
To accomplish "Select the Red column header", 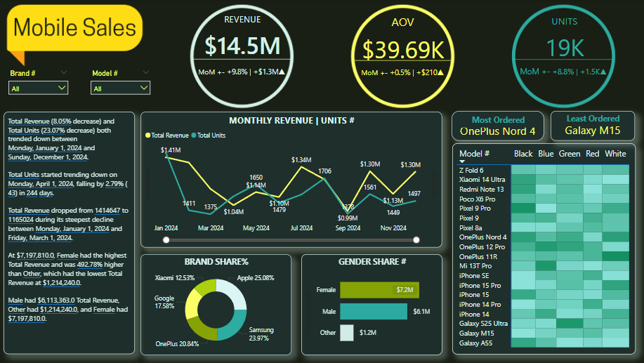I will [592, 154].
